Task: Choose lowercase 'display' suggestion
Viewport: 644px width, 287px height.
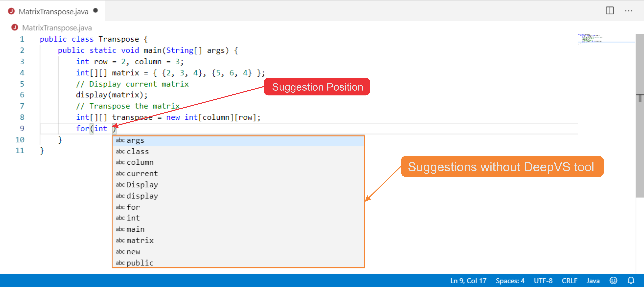Action: (x=238, y=196)
